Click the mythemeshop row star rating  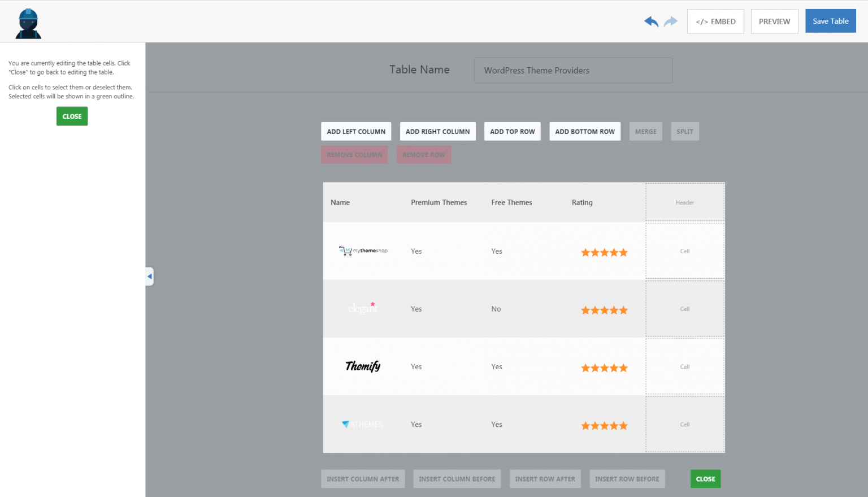(604, 252)
